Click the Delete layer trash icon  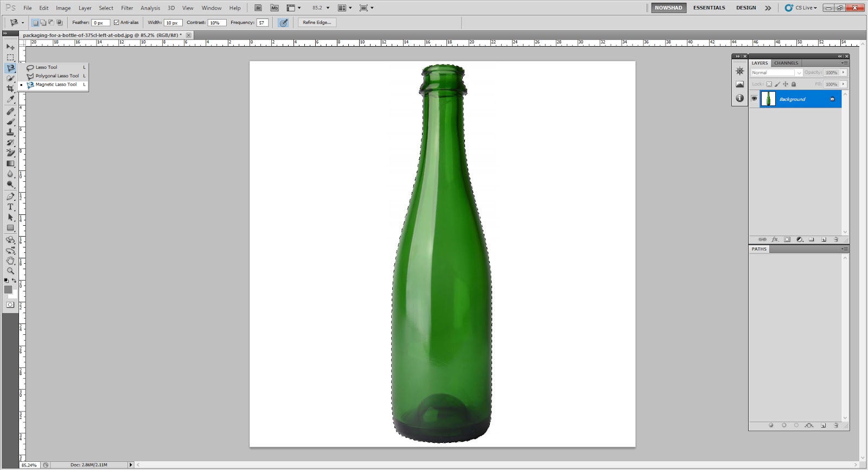coord(836,239)
